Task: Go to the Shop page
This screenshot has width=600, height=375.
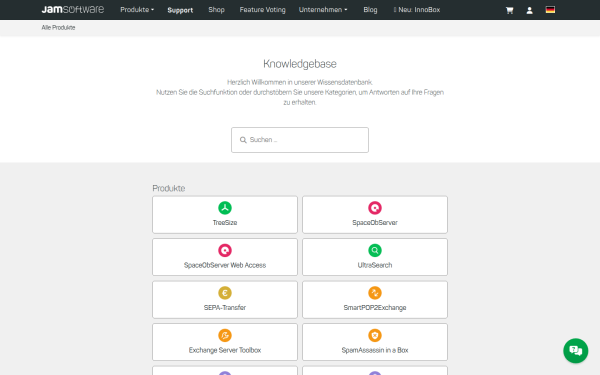Action: [x=216, y=10]
